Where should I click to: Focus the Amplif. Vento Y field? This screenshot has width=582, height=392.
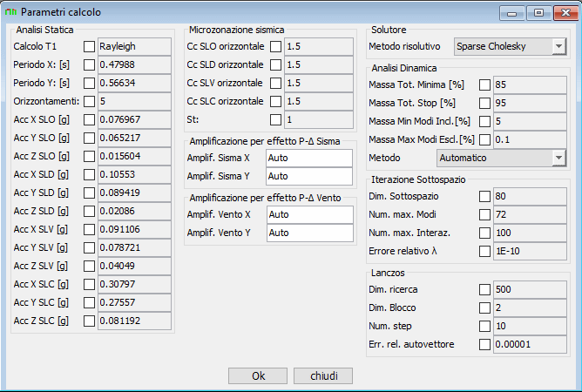(x=309, y=233)
